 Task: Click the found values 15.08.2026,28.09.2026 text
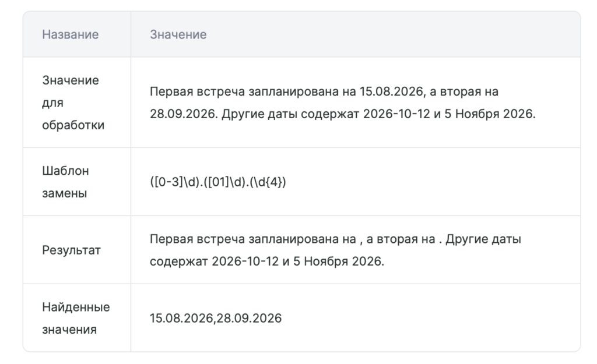216,318
